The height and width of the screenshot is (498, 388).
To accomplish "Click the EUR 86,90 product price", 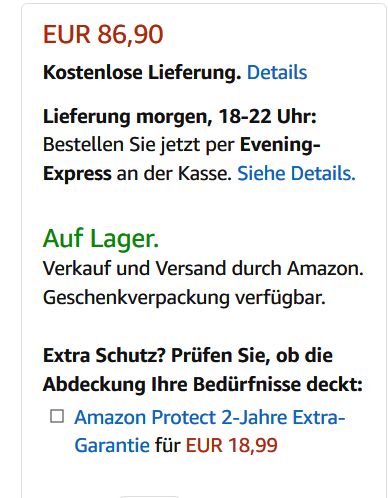I will (103, 34).
